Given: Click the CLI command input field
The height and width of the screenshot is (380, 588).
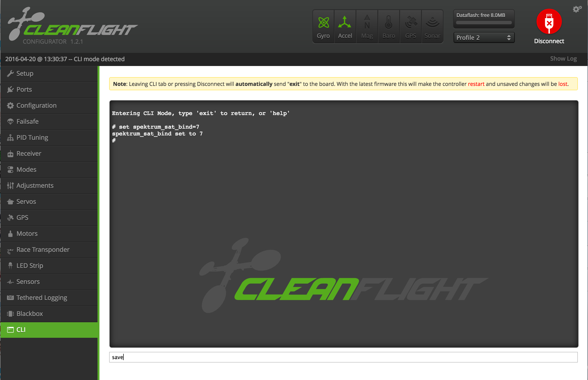Looking at the screenshot, I should pos(343,357).
